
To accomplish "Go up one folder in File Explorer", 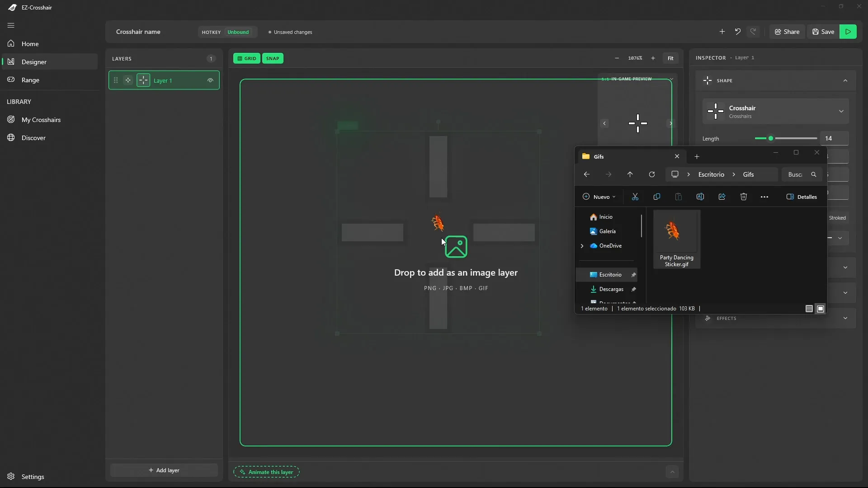I will tap(630, 174).
